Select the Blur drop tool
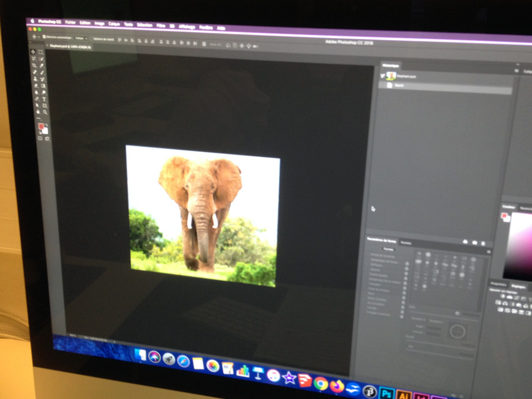Viewport: 532px width, 399px height. (x=36, y=92)
